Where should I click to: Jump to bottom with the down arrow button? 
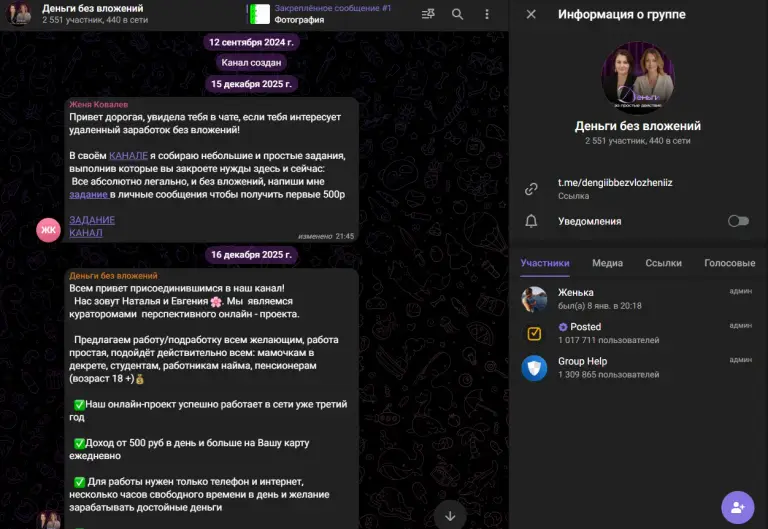[x=450, y=516]
